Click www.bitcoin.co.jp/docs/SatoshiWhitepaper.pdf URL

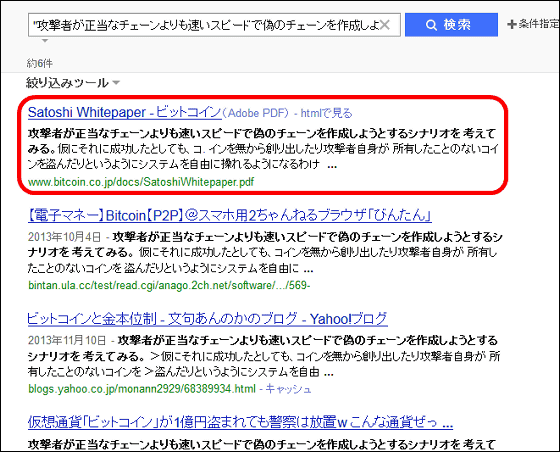pyautogui.click(x=141, y=182)
